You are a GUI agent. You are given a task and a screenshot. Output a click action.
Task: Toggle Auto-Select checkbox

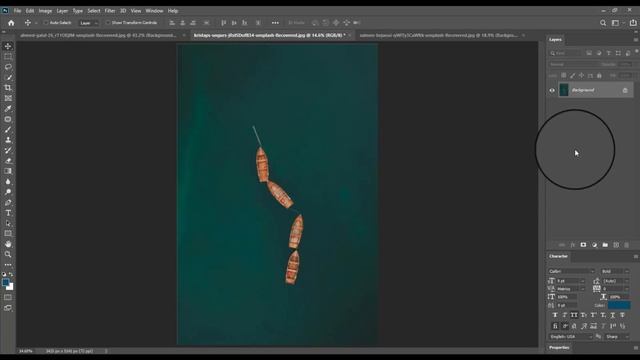click(46, 23)
